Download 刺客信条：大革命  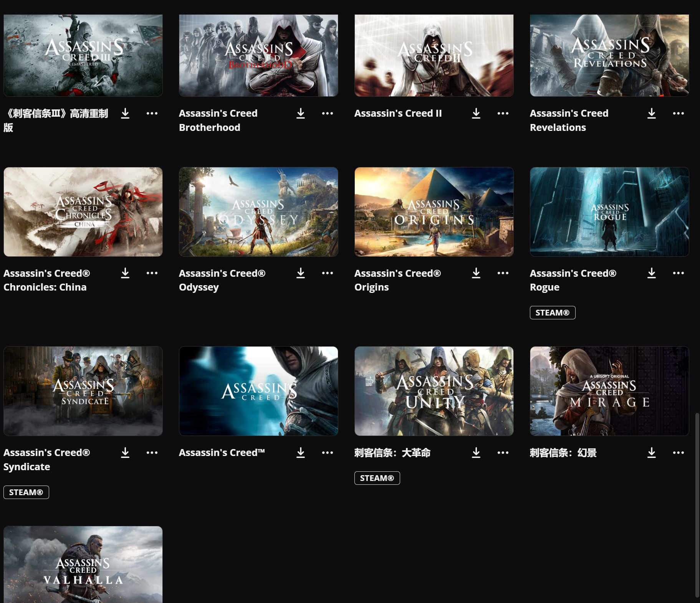(476, 453)
